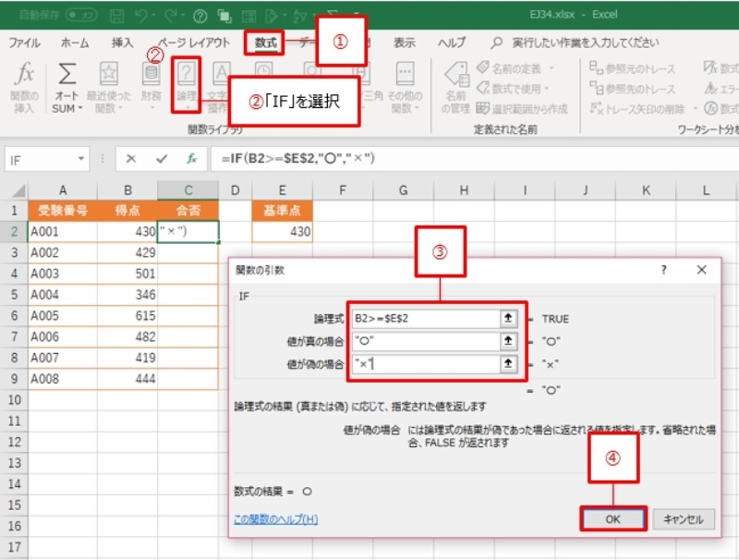Screen dimensions: 739x560
Task: Confirm the entry with formula bar checkmark
Action: pos(162,158)
